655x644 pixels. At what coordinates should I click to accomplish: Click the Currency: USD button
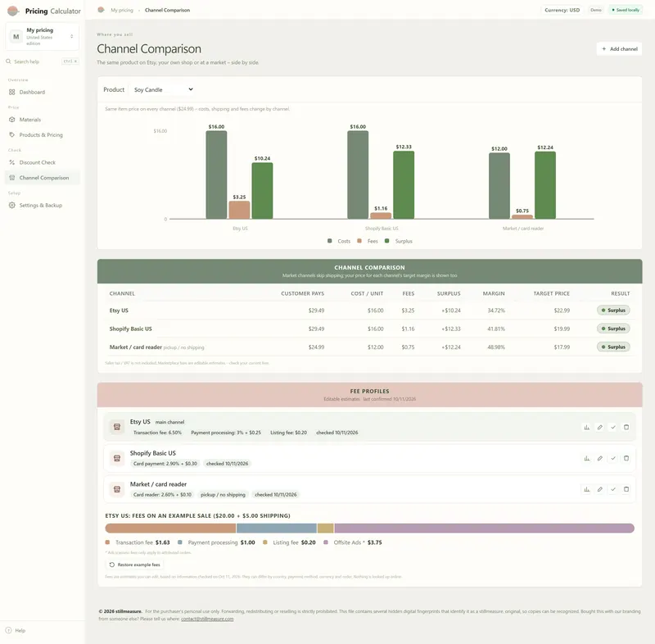[562, 10]
